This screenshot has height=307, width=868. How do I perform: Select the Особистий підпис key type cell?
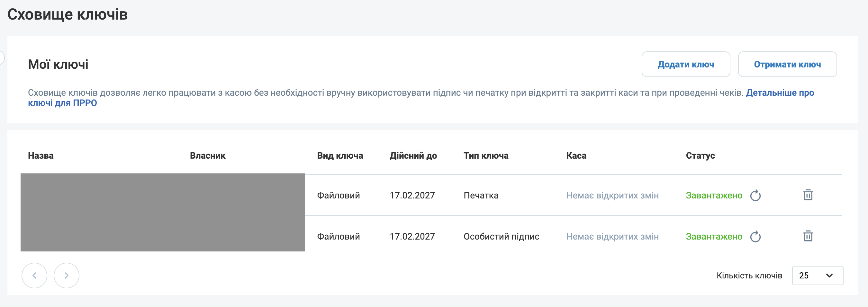pyautogui.click(x=502, y=236)
